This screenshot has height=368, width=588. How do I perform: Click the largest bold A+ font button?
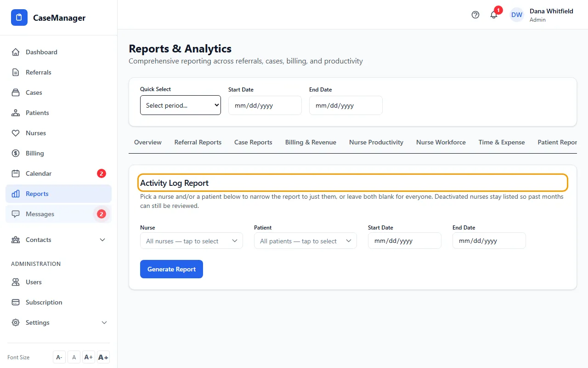[103, 357]
